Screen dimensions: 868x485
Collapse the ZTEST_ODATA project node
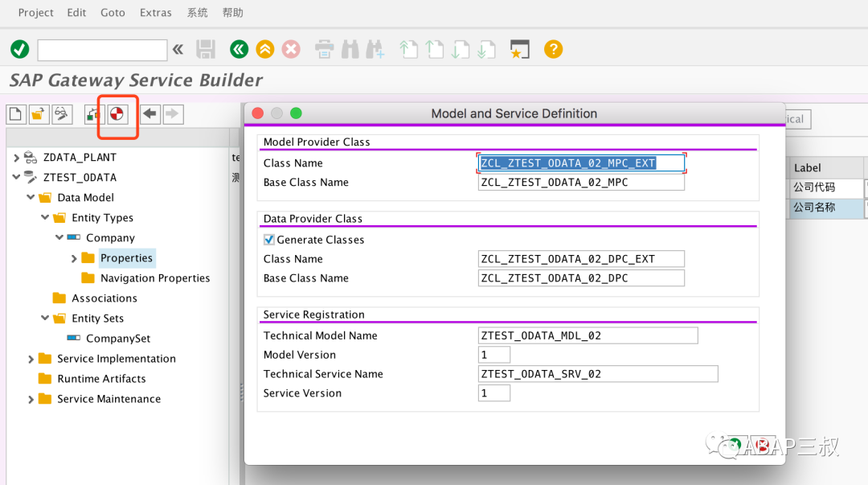tap(16, 178)
